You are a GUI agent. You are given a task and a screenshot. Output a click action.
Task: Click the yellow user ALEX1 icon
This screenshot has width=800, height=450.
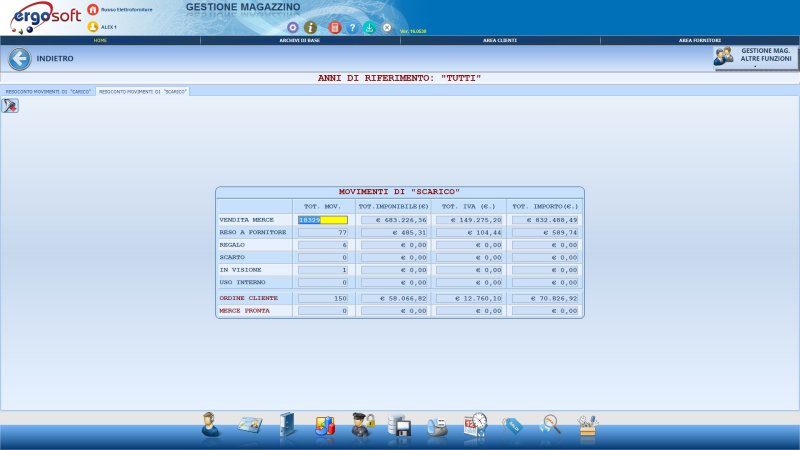coord(93,27)
